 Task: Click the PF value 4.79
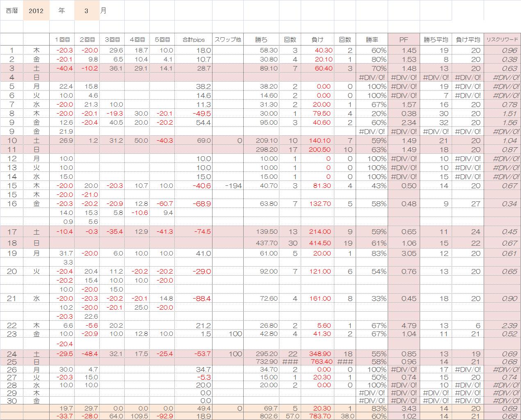pyautogui.click(x=404, y=325)
